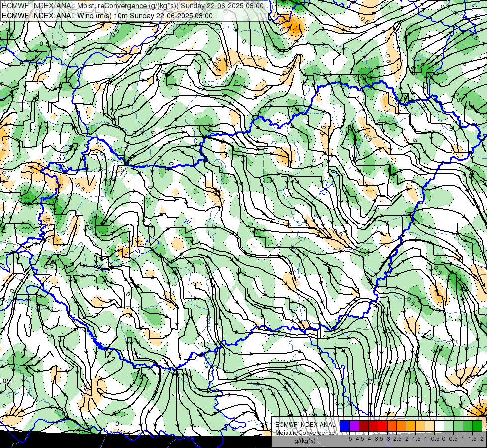Click the legend 'MoistureConvergence' label
The height and width of the screenshot is (448, 487).
click(x=305, y=433)
